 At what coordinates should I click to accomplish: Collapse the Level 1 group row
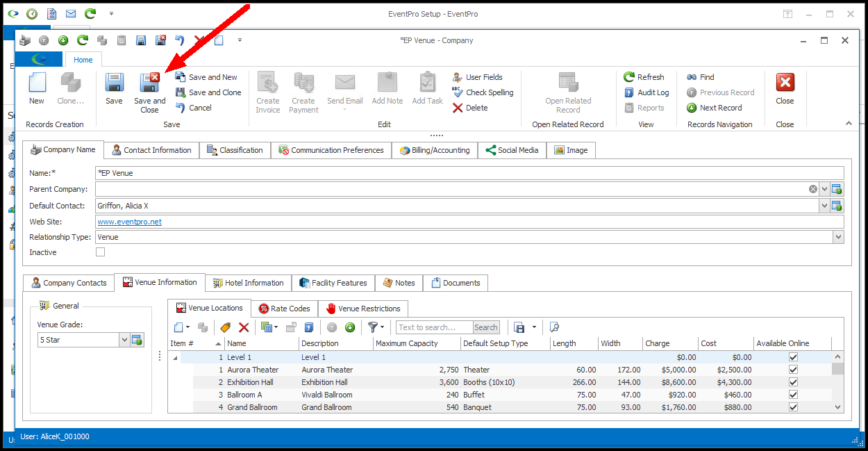tap(175, 357)
